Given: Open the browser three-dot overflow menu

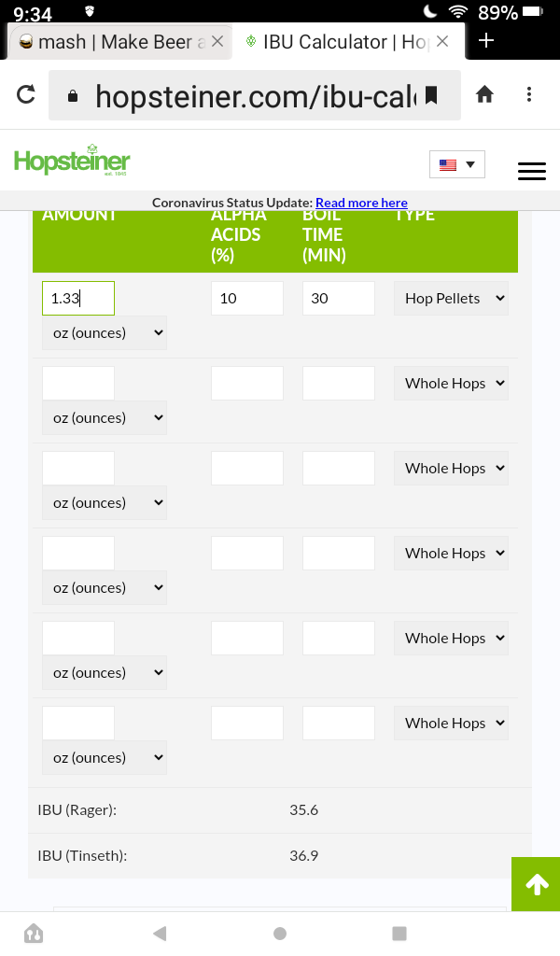Looking at the screenshot, I should coord(529,94).
